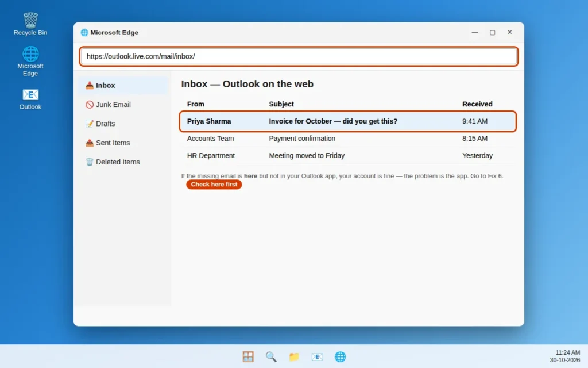588x368 pixels.
Task: Switch to the Junk Email folder
Action: pyautogui.click(x=123, y=105)
